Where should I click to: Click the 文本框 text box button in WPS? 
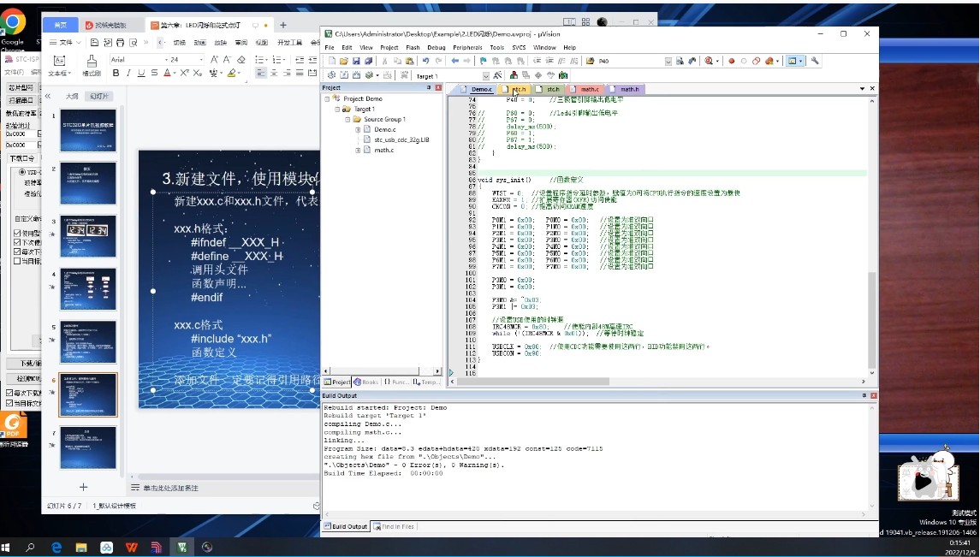(59, 65)
